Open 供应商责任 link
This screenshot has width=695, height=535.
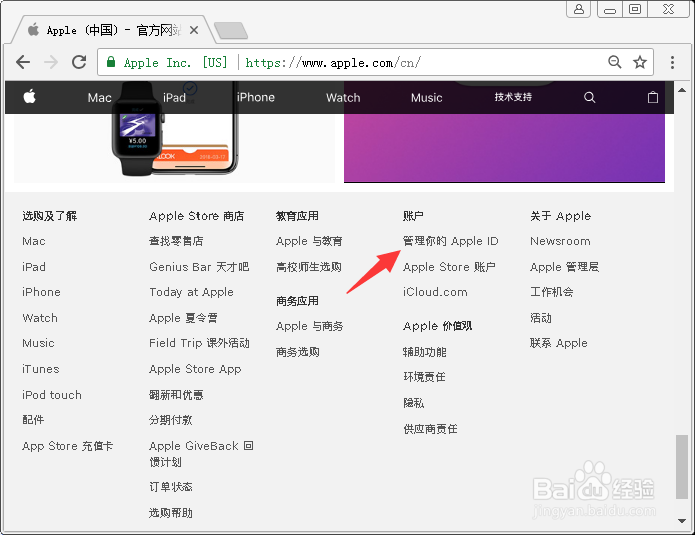point(430,429)
